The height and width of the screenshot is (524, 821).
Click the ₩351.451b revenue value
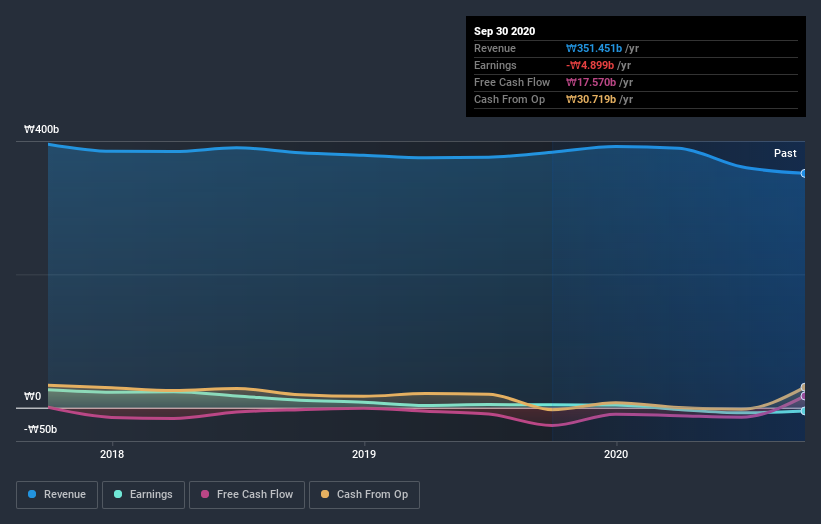coord(594,48)
